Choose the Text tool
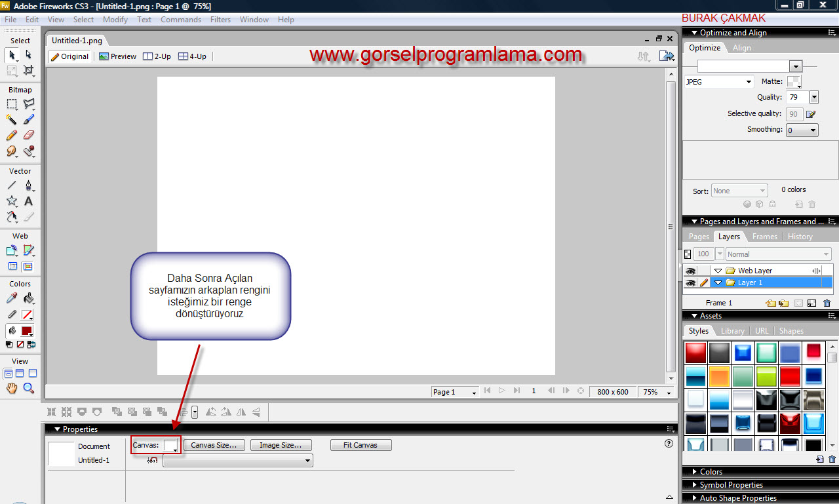 [28, 201]
